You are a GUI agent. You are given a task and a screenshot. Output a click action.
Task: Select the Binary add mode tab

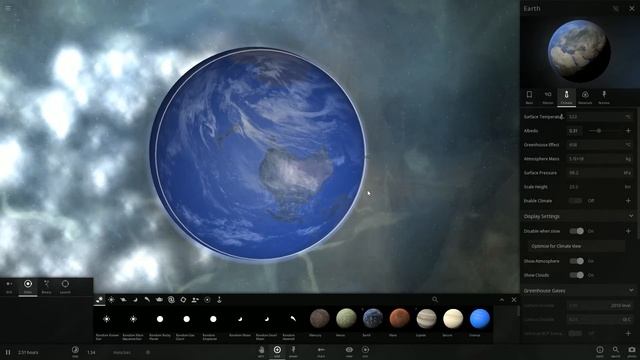click(47, 287)
